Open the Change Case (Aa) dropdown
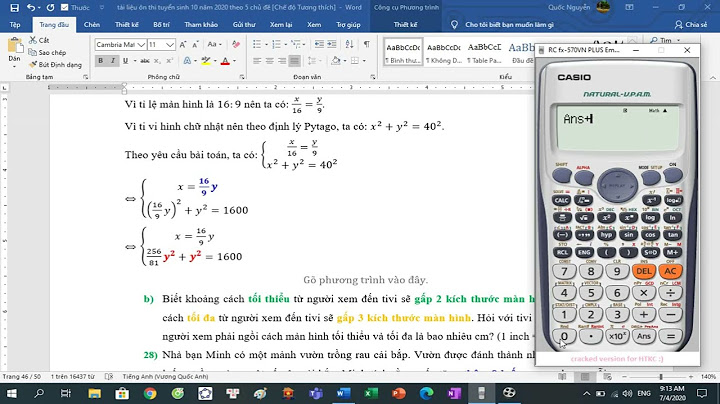 pos(214,45)
